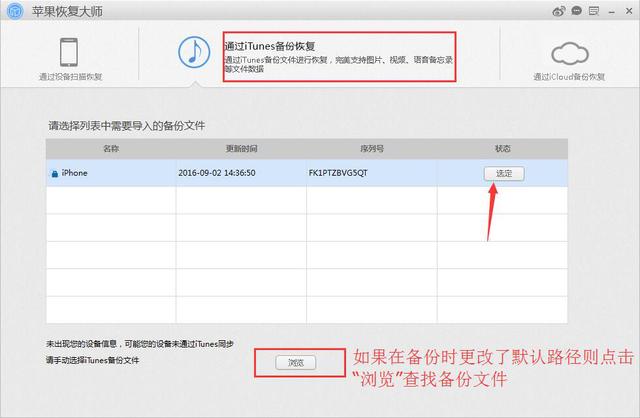
Task: Click the 状态 column header
Action: click(x=502, y=149)
